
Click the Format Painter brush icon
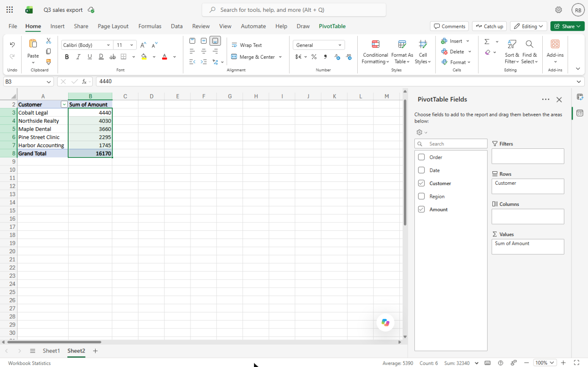click(48, 62)
